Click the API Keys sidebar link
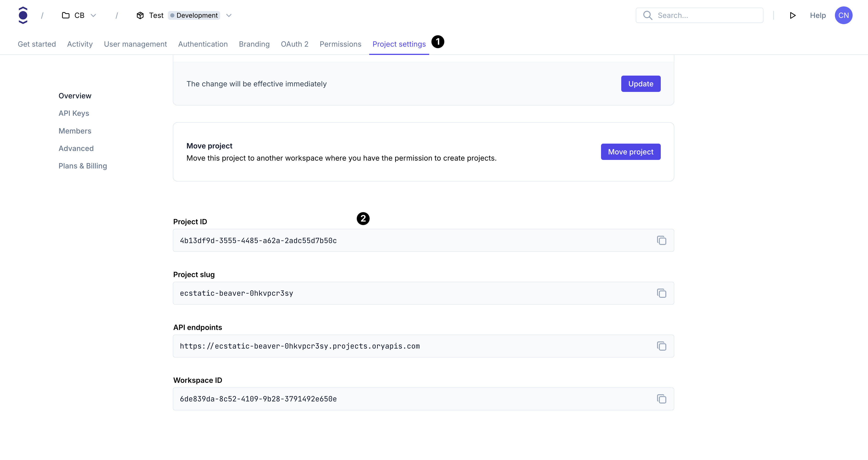Screen dimensions: 868x460 click(x=74, y=113)
